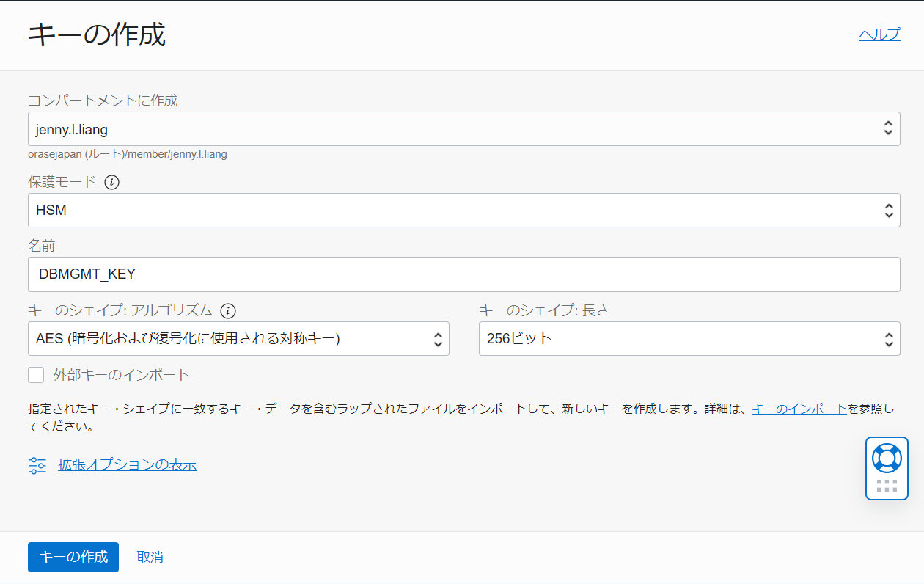Click the DBMGMT_KEY name input field

tap(463, 274)
